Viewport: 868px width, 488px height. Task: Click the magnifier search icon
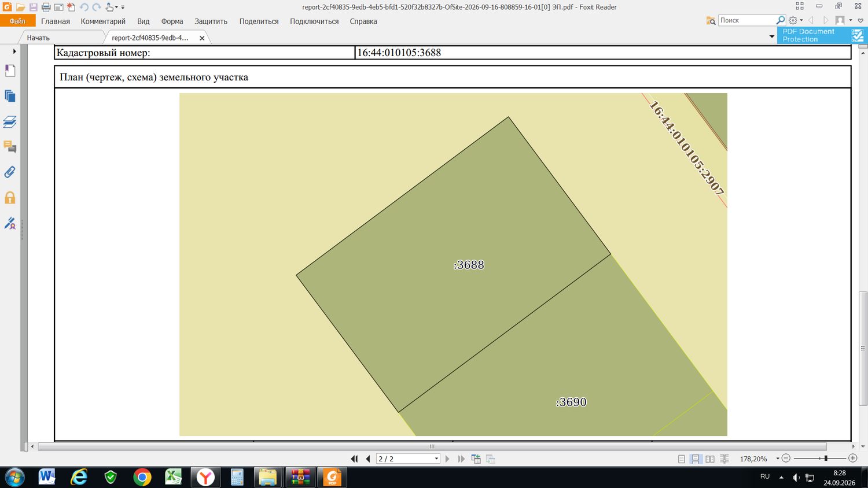coord(781,20)
